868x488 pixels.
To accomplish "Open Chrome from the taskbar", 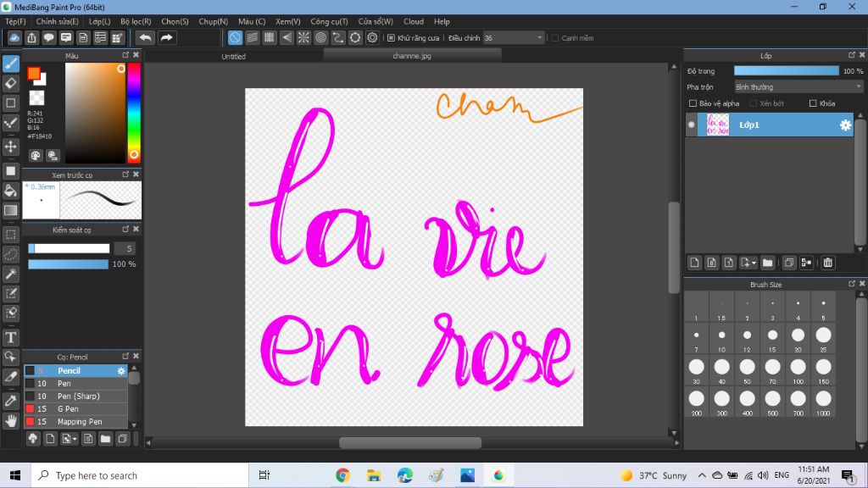I will (342, 475).
